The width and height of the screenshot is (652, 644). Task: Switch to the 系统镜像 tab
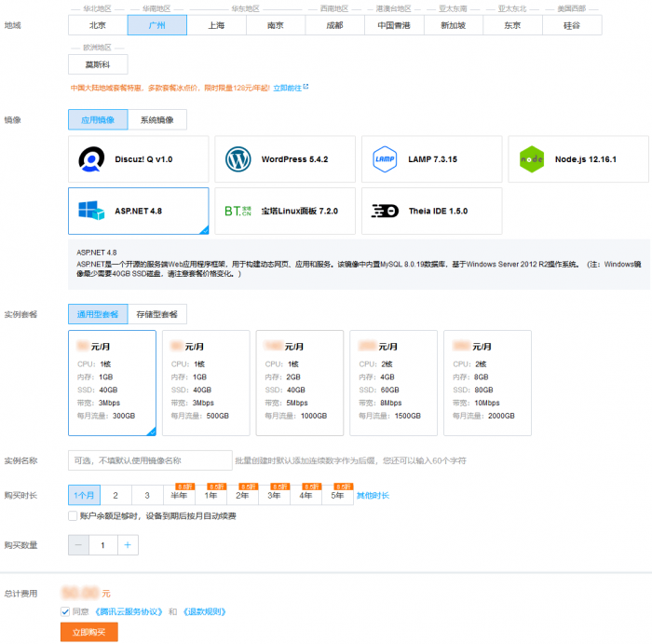[x=156, y=120]
